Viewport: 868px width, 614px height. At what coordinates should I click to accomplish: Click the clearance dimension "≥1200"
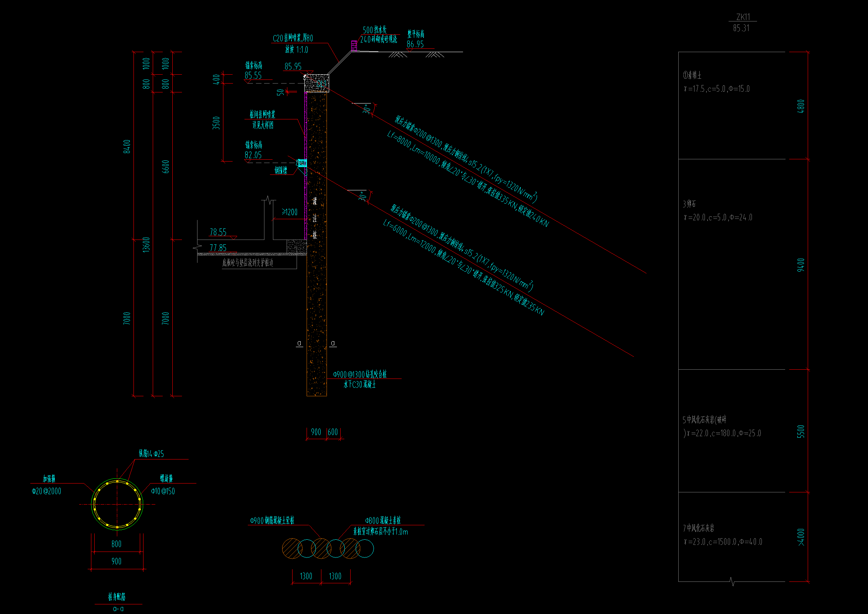[290, 212]
